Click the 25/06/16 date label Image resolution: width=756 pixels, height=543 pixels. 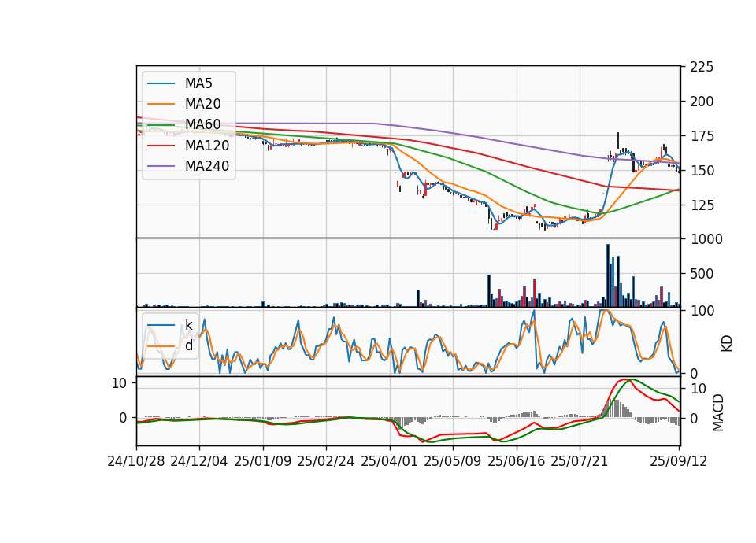[x=516, y=461]
